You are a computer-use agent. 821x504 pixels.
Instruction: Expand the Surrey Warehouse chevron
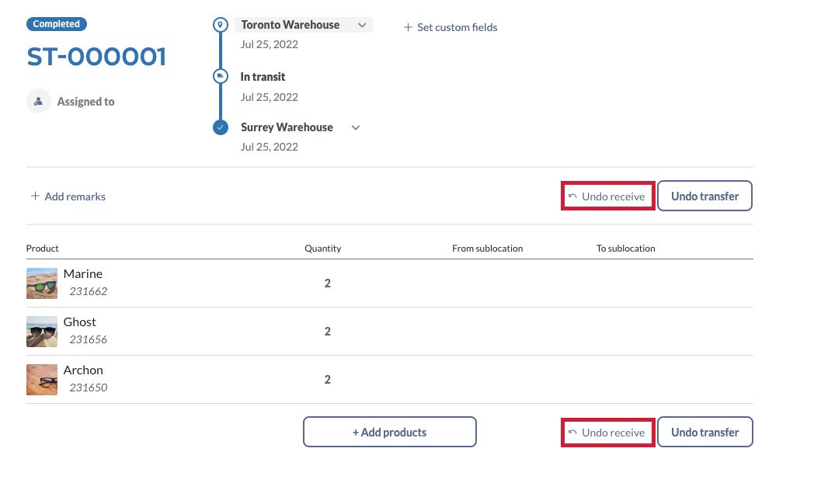click(x=356, y=127)
